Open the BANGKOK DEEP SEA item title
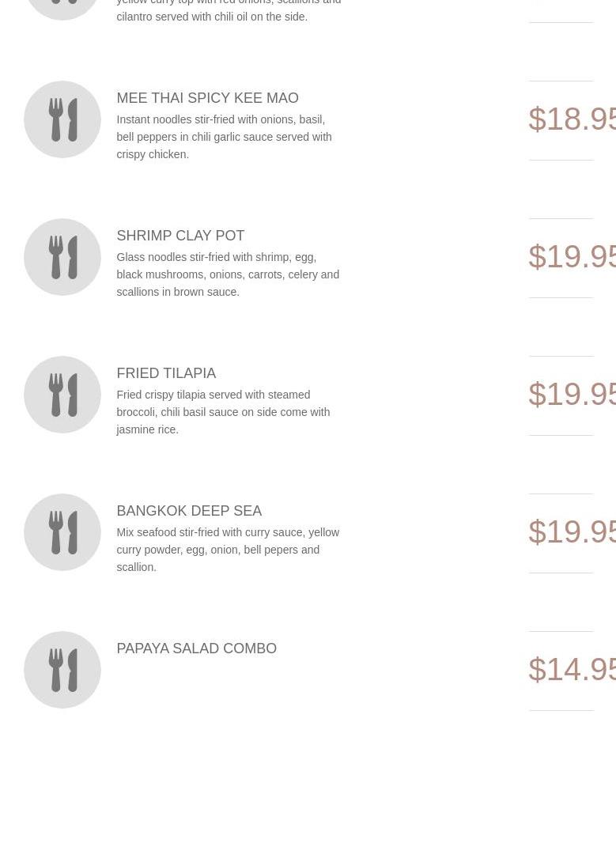Screen dimensions: 616x866 click(189, 510)
